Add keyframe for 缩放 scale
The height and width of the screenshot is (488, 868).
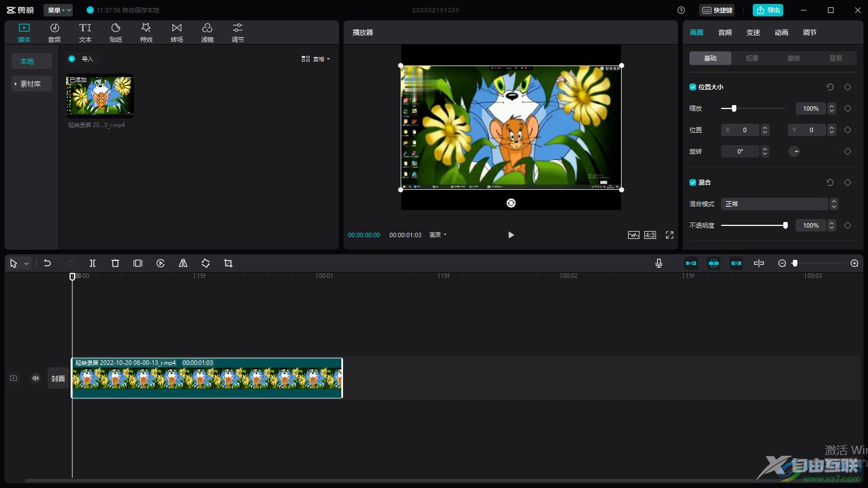(848, 108)
